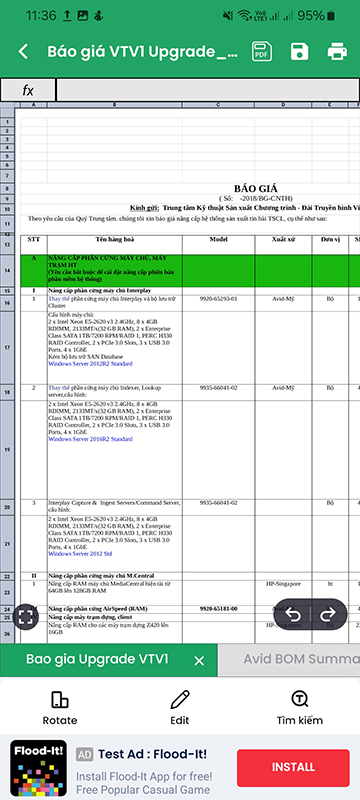This screenshot has width=360, height=800.
Task: Enter fullscreen view mode
Action: click(x=26, y=616)
